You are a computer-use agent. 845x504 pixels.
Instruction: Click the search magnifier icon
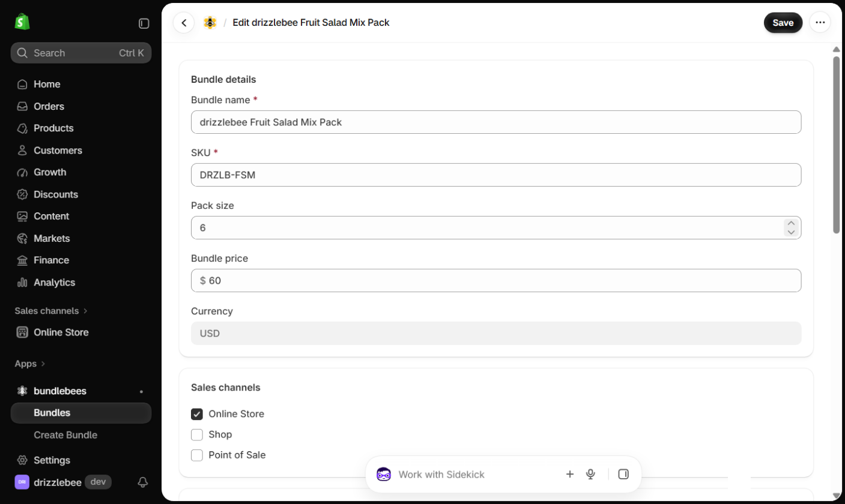(22, 53)
